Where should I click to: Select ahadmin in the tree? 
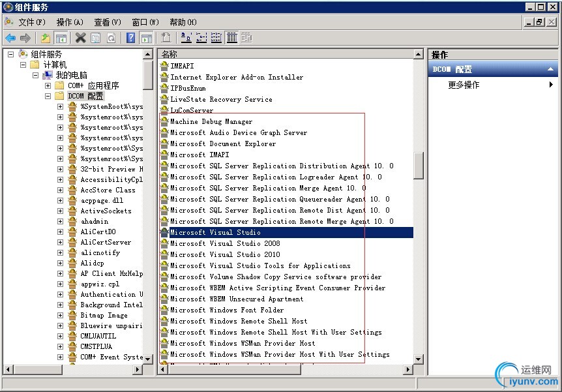pos(95,221)
